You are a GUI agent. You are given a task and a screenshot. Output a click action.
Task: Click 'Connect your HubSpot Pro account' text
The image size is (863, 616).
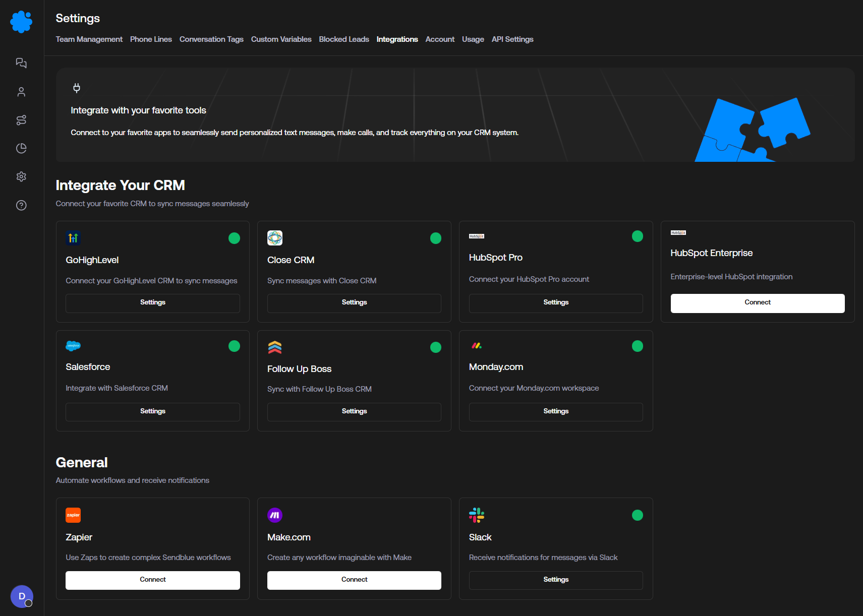[529, 279]
